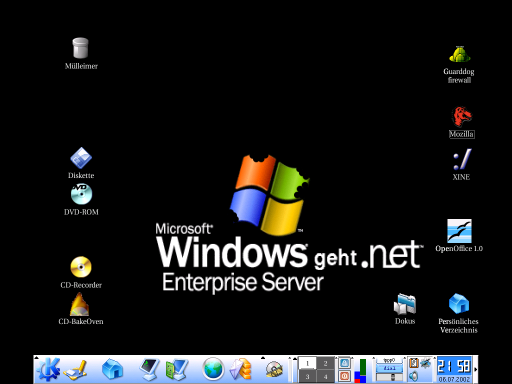The width and height of the screenshot is (512, 384).
Task: Click the lock screen button in panel
Action: click(344, 363)
